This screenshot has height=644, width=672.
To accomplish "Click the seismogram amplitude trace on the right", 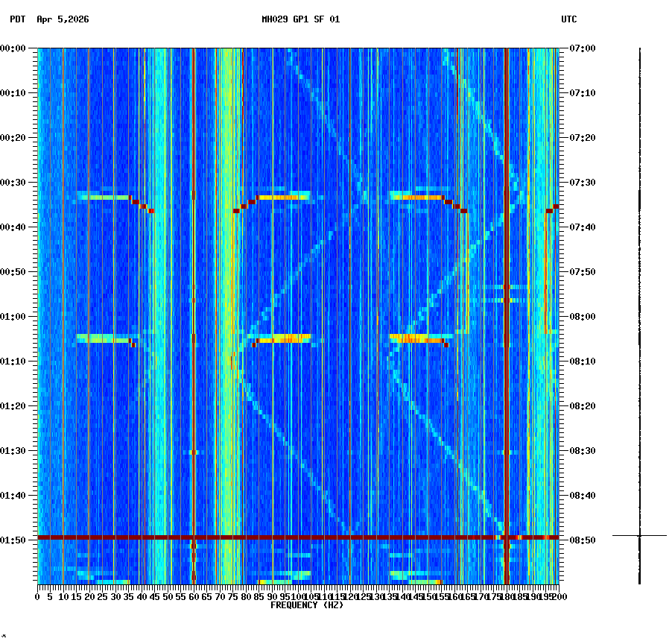I will [x=641, y=298].
